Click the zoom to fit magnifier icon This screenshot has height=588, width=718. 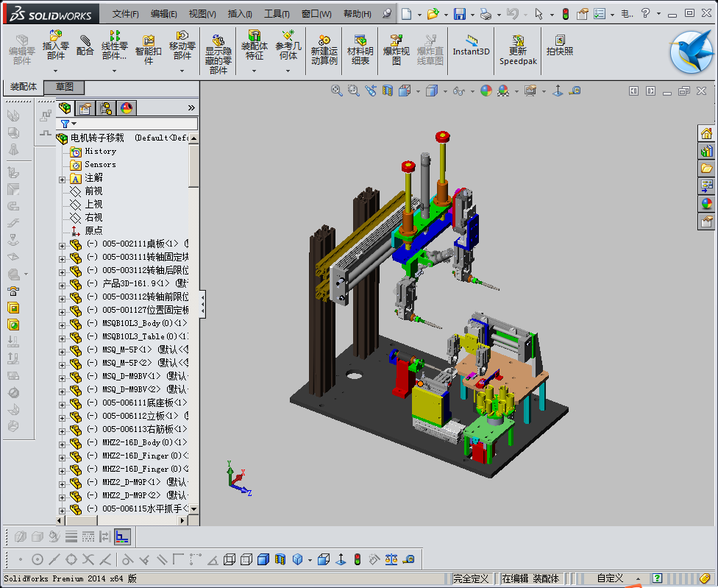(x=337, y=91)
